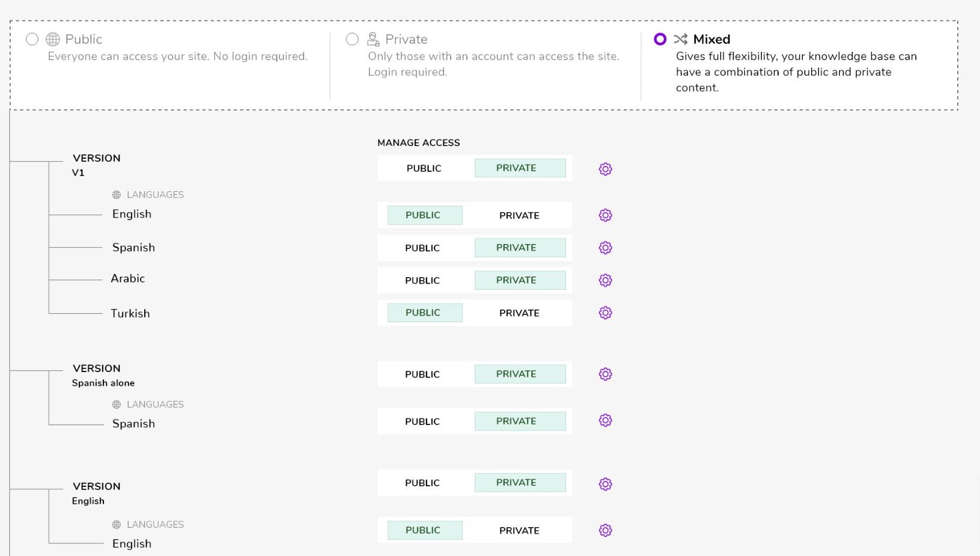Screen dimensions: 980x556
Task: Select Turkish in the V1 languages tree
Action: pyautogui.click(x=130, y=313)
